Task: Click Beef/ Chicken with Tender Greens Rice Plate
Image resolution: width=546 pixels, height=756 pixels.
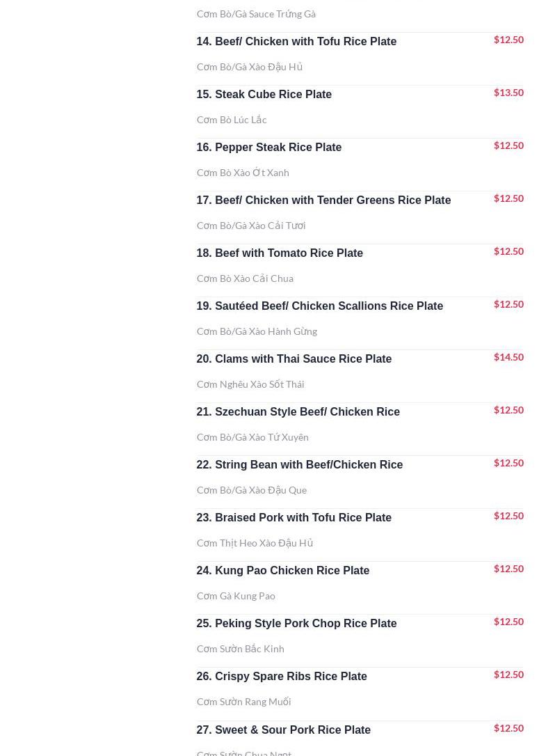Action: [323, 200]
